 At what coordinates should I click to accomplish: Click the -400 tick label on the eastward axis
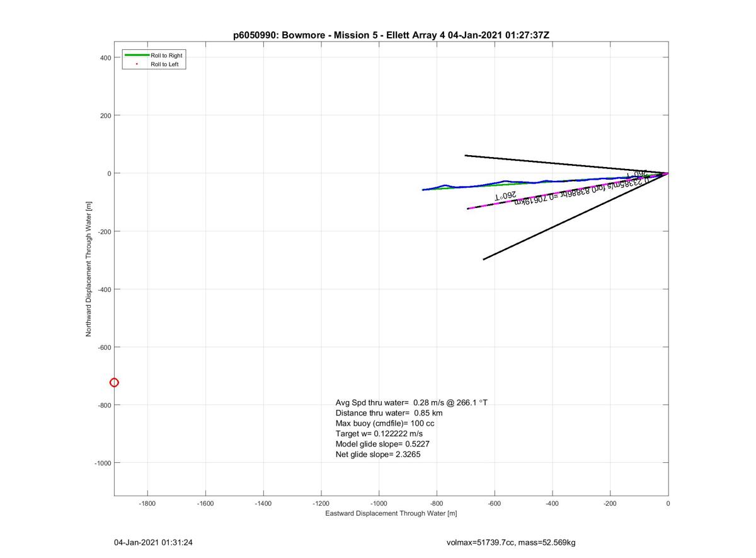click(x=553, y=504)
